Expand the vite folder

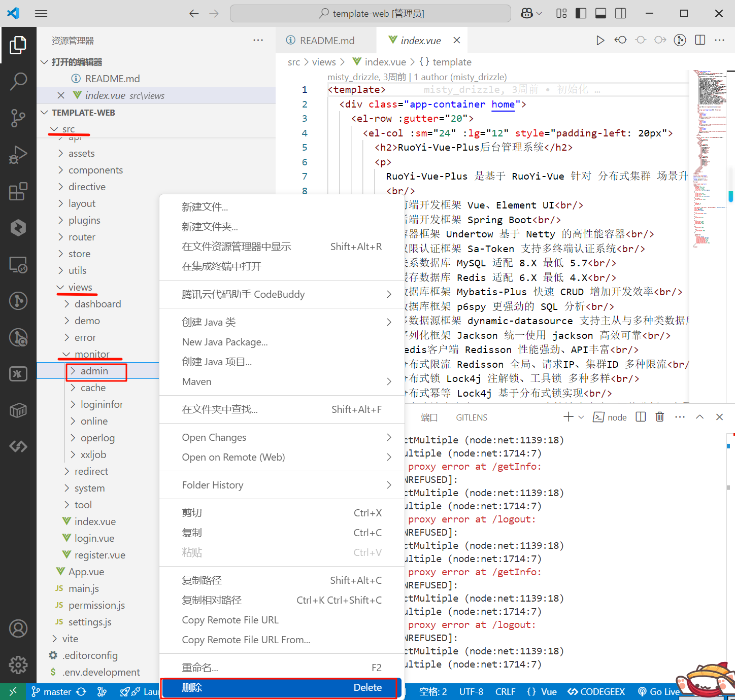[55, 639]
